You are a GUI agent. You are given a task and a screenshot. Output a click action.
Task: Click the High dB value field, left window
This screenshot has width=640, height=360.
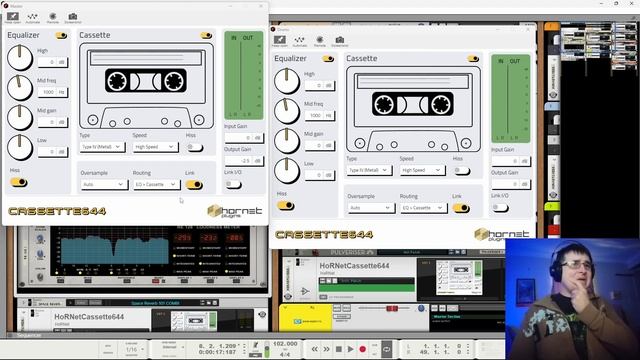(x=53, y=62)
